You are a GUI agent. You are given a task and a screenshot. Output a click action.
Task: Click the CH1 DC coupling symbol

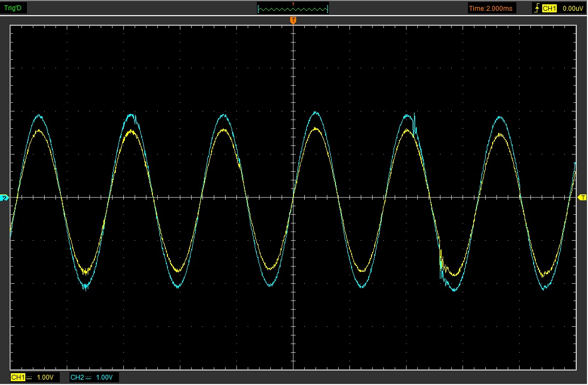click(30, 377)
